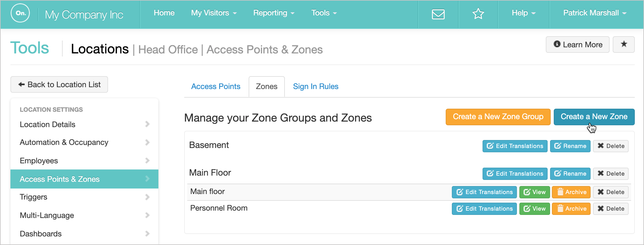Viewport: 644px width, 245px height.
Task: Click chevron next to Automation & Occupancy
Action: (x=147, y=142)
